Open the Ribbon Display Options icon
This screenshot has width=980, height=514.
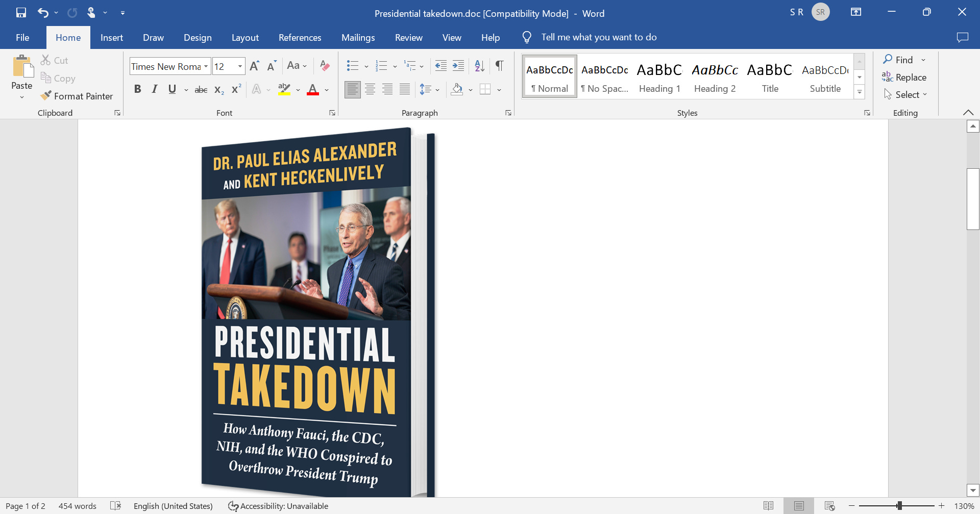coord(856,12)
